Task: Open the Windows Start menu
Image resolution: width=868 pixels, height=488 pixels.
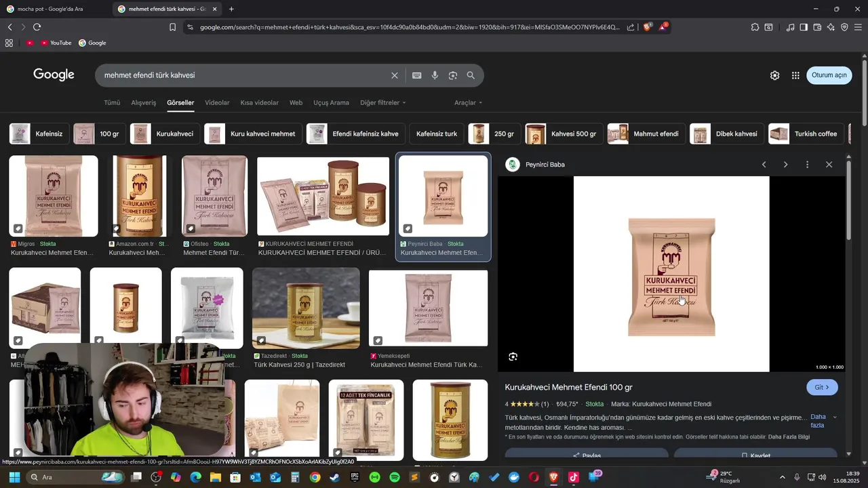Action: [14, 477]
